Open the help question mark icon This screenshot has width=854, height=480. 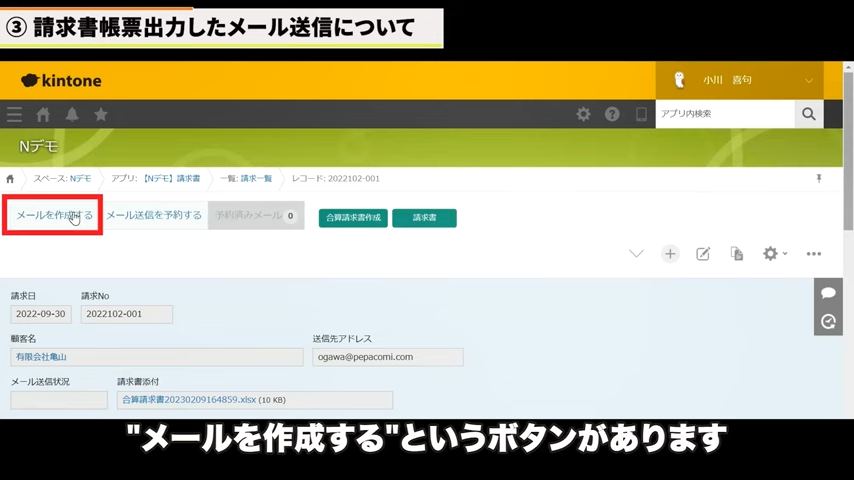(612, 114)
